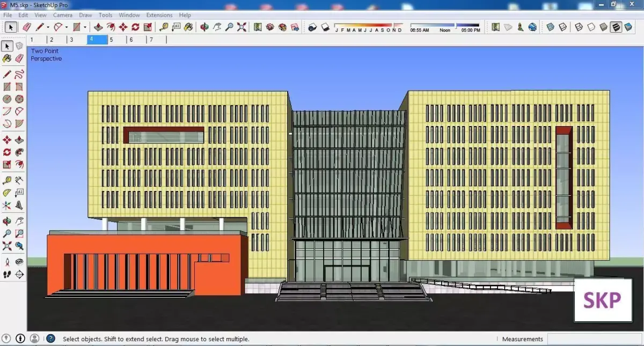Expand the Arc tool dropdown arrow

point(66,27)
